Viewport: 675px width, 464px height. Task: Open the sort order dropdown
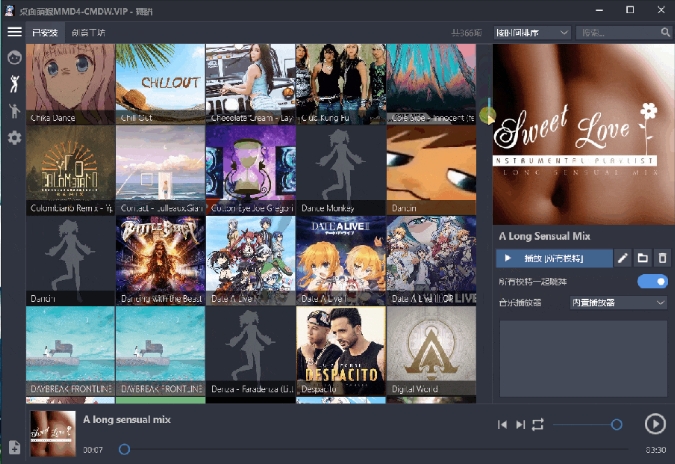click(532, 33)
